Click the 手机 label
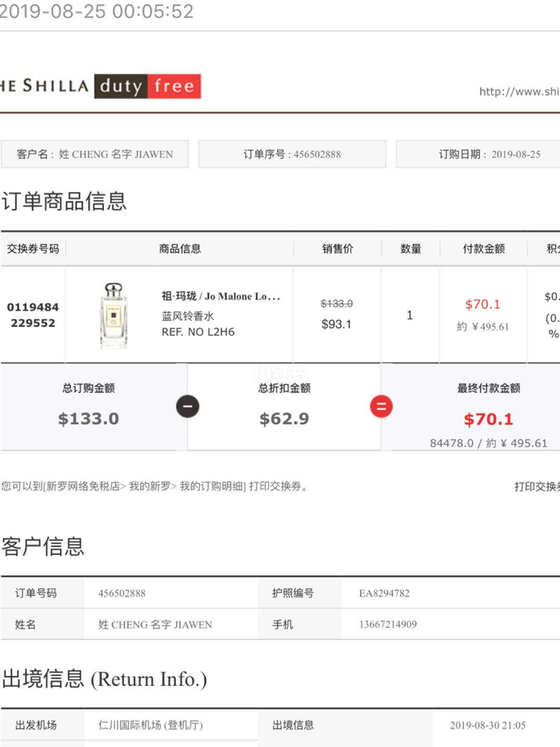The width and height of the screenshot is (560, 747). (x=283, y=625)
